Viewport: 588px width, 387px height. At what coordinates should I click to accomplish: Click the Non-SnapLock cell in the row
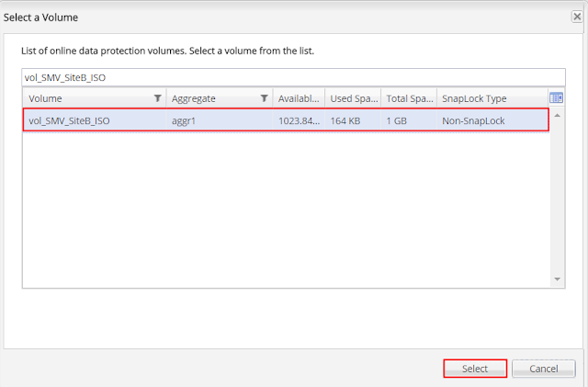tap(473, 120)
